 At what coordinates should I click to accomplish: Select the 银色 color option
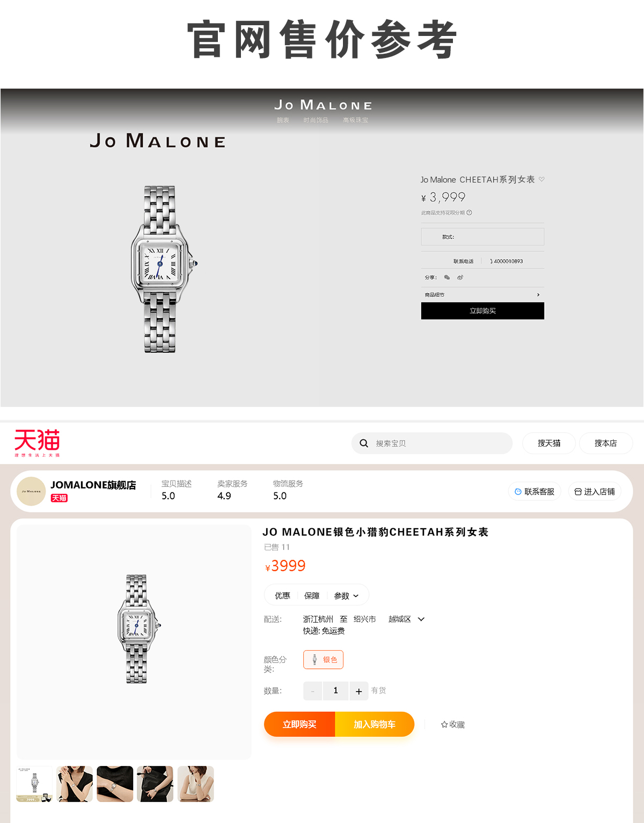pos(323,660)
